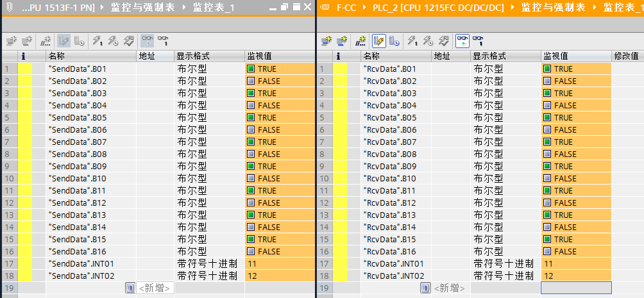Select the "SendData".INT02 name cell

point(81,276)
